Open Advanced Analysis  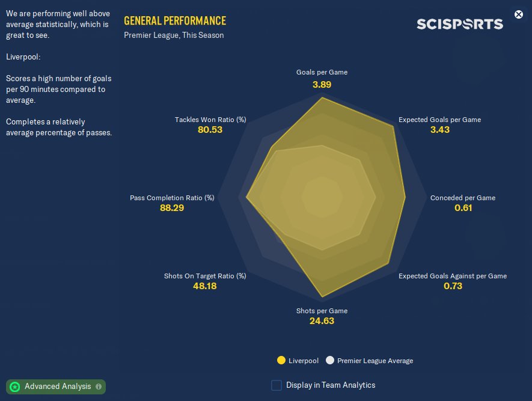58,387
